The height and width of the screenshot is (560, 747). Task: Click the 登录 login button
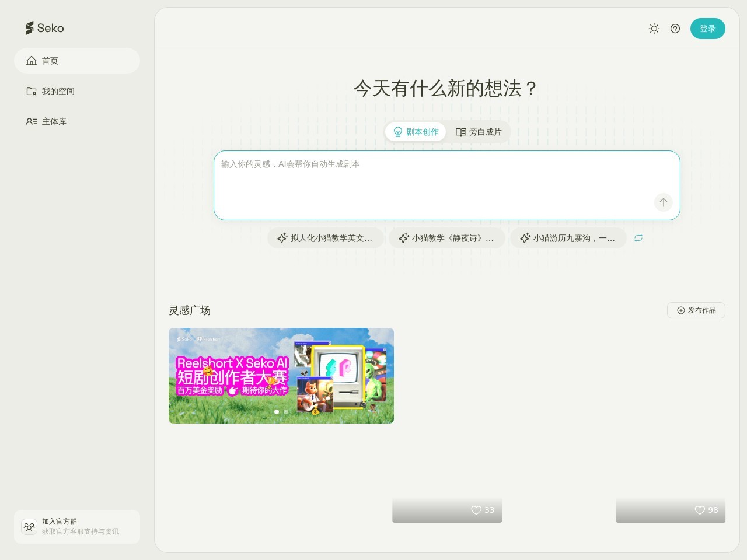point(707,29)
